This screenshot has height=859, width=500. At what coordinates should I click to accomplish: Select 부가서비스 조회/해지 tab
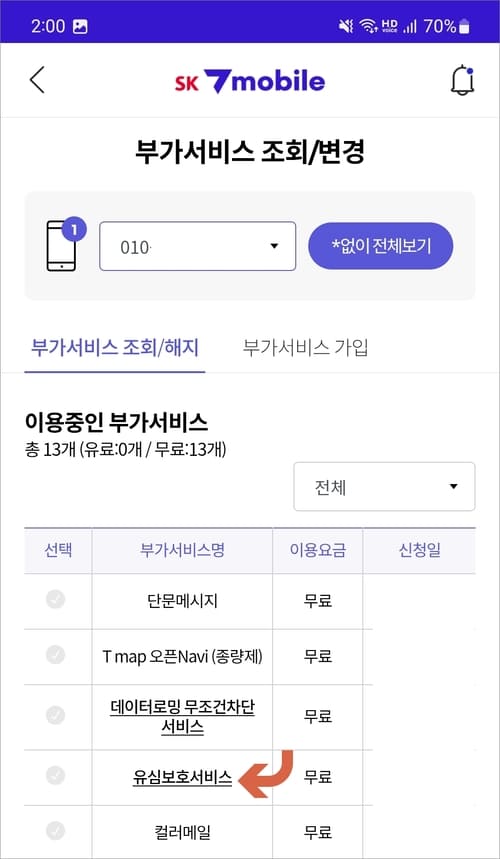click(114, 347)
